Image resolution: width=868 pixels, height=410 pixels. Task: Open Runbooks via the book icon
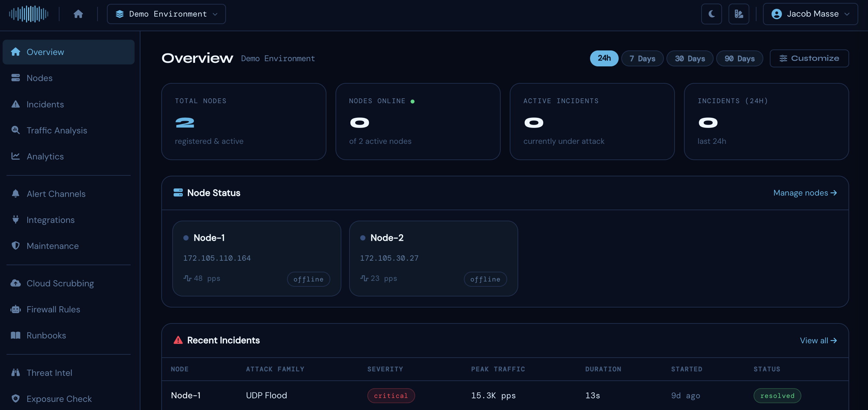pyautogui.click(x=16, y=335)
